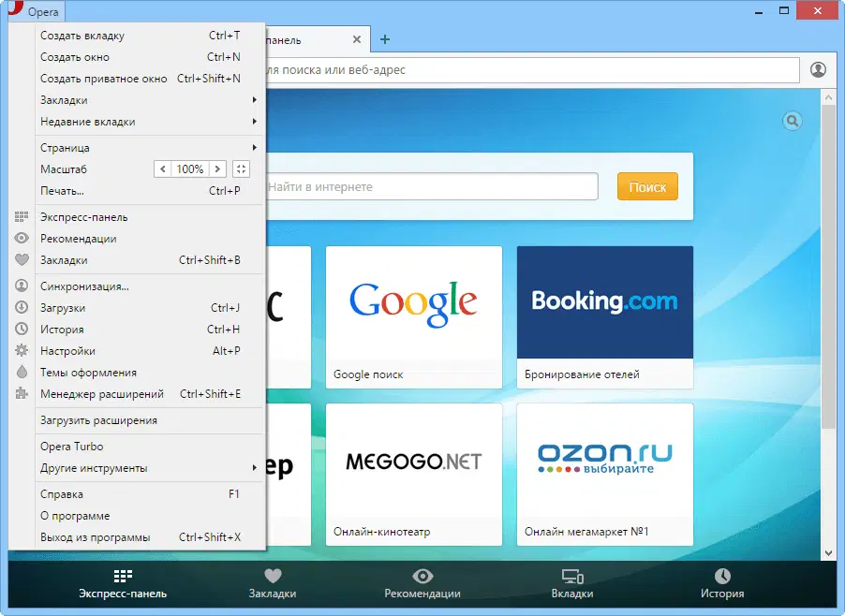This screenshot has width=845, height=616.
Task: Open История clock in bottom bar
Action: 722,584
